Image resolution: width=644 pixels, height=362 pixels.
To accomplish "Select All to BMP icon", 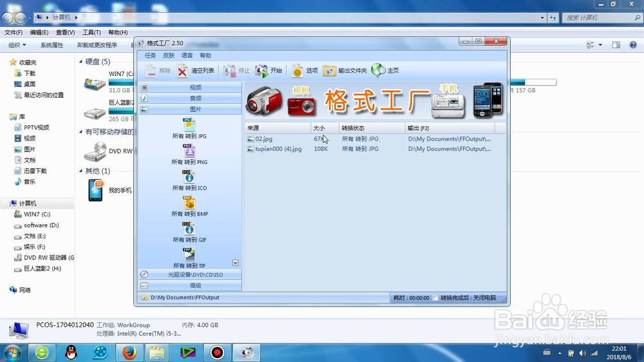I will [x=189, y=202].
